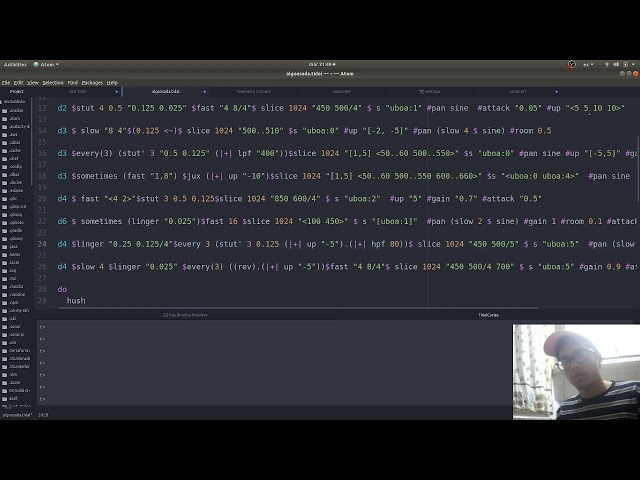Viewport: 640px width, 480px height.
Task: Open the Selection menu
Action: click(53, 82)
